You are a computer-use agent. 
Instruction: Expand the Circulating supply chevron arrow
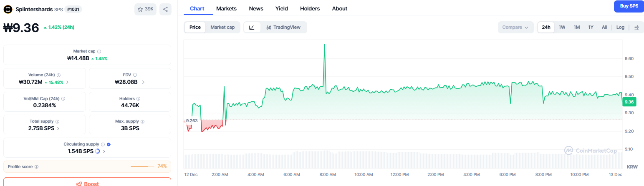104,151
